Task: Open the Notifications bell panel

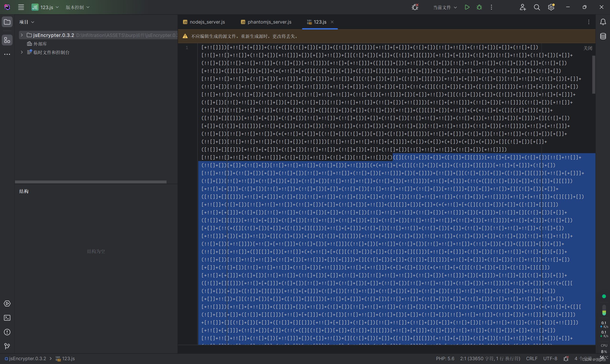Action: (603, 22)
